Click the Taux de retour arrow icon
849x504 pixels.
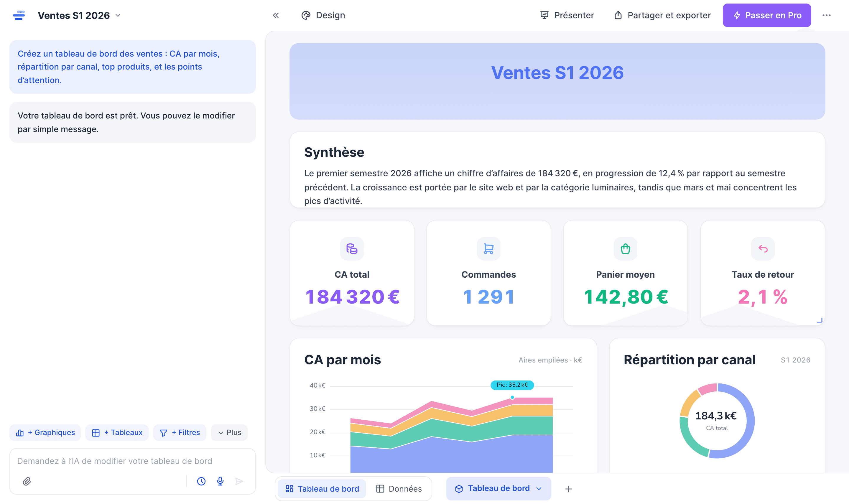coord(763,248)
